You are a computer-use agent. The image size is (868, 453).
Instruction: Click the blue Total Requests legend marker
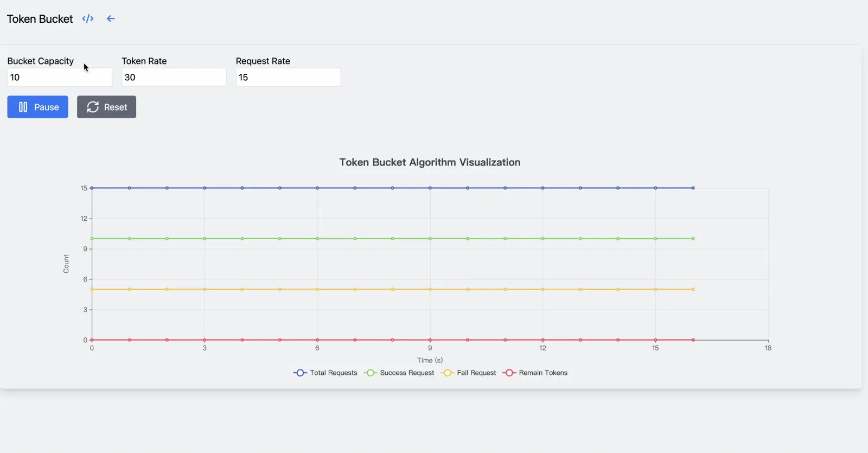tap(300, 373)
